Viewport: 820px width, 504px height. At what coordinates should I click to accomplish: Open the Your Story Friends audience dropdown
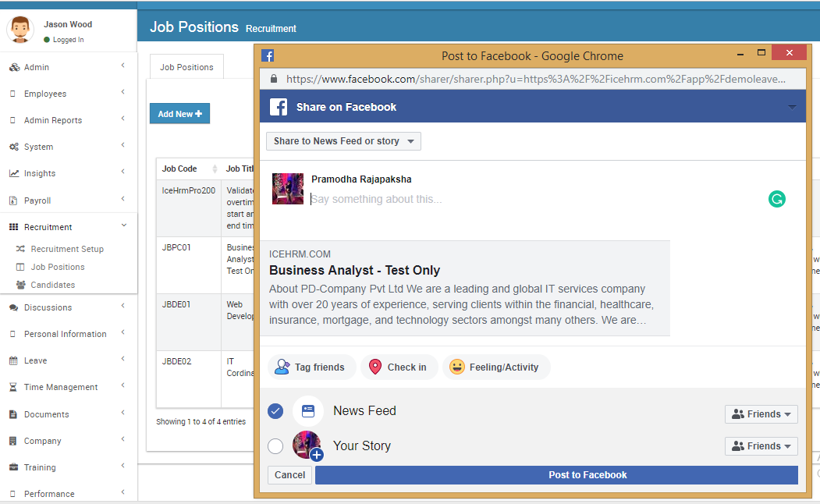pyautogui.click(x=761, y=446)
